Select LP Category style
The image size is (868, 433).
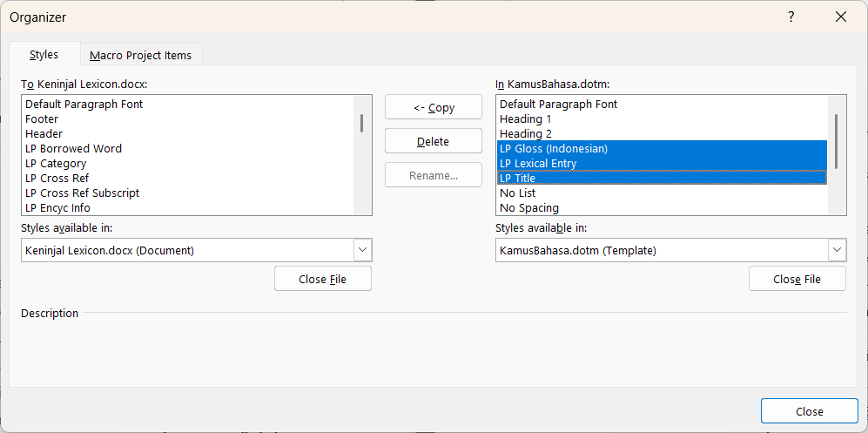point(56,163)
